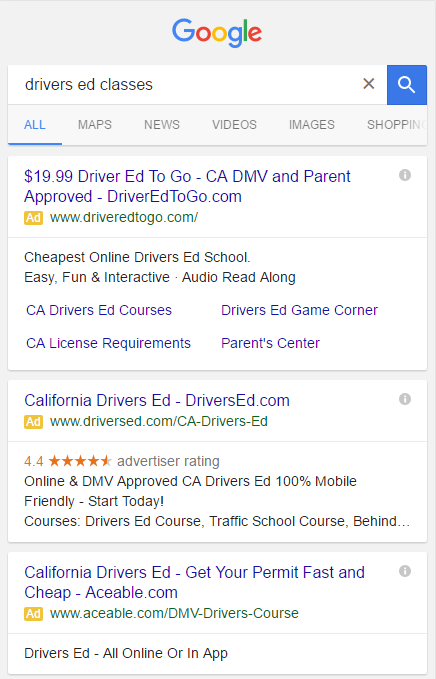Switch to the Maps tab
Screen dimensions: 436x679
tap(95, 125)
